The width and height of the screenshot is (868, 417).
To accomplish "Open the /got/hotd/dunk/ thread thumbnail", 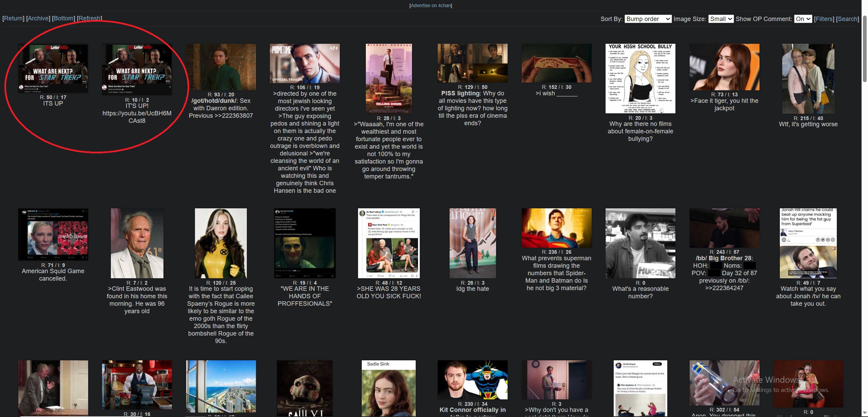I will pyautogui.click(x=221, y=67).
